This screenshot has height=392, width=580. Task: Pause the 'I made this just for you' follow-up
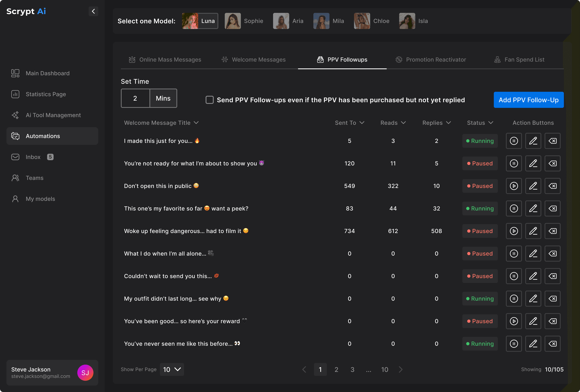(514, 141)
